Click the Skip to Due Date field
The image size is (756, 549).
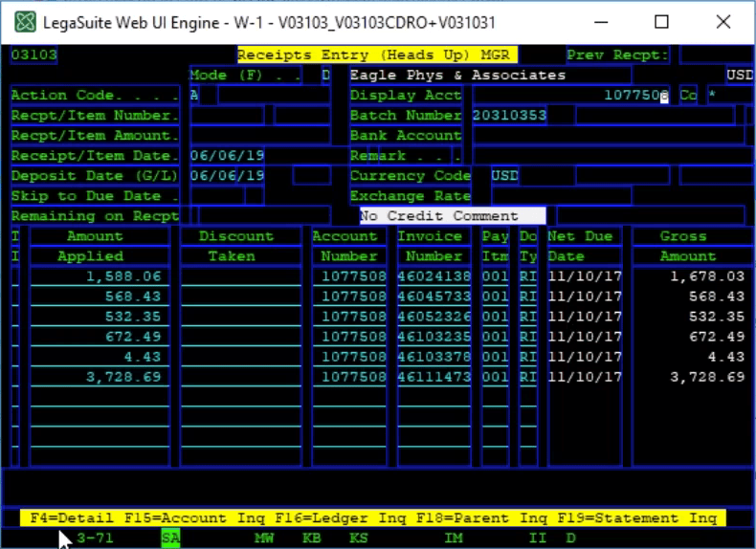(217, 196)
